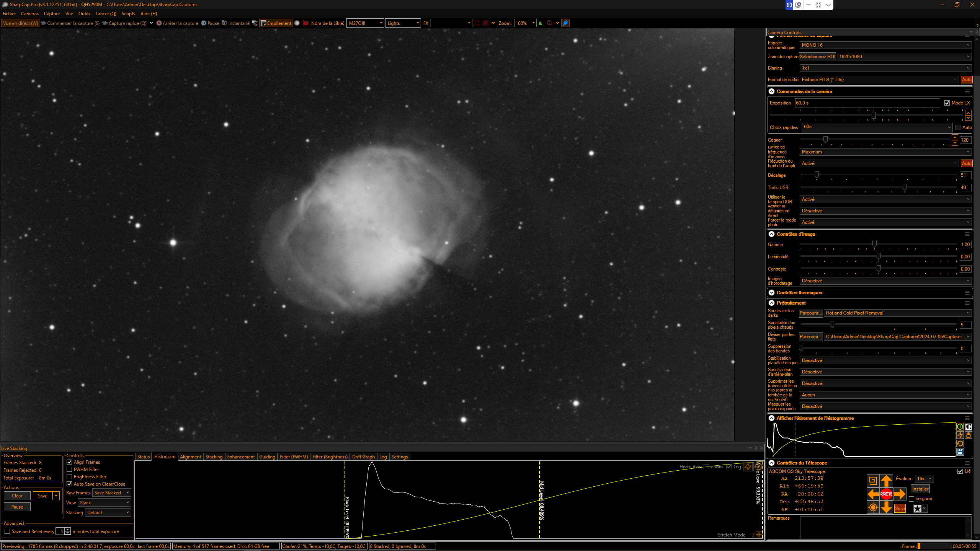Click the Pause button in Live Stacking Actions

tap(17, 507)
